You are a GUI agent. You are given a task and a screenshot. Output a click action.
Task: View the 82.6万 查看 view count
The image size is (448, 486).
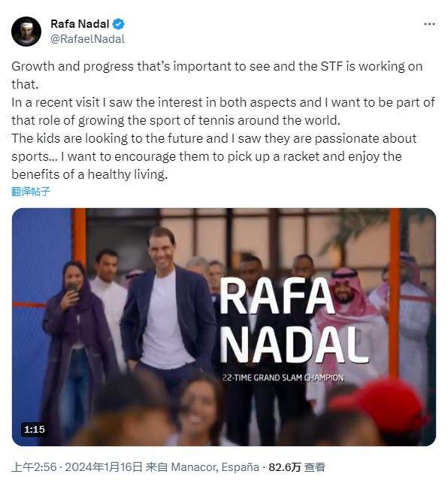[297, 467]
